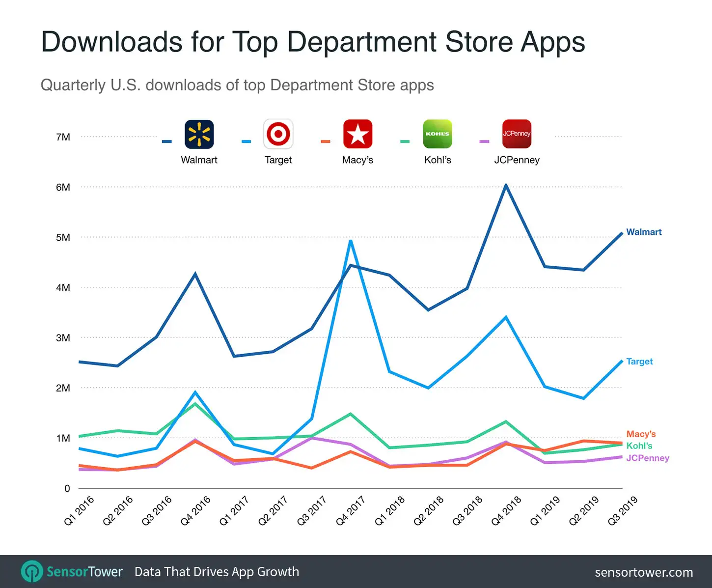This screenshot has height=588, width=712.
Task: Click the Walmart legend label text
Action: point(199,160)
